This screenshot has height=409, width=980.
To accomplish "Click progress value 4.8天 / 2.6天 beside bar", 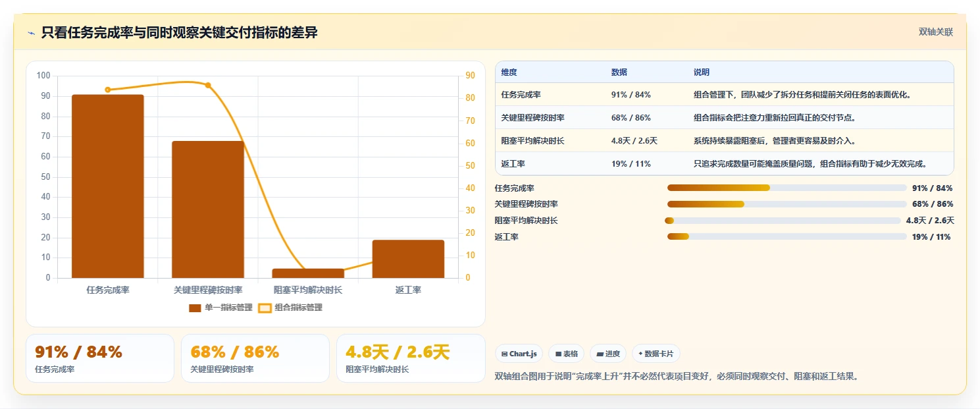I will point(930,221).
